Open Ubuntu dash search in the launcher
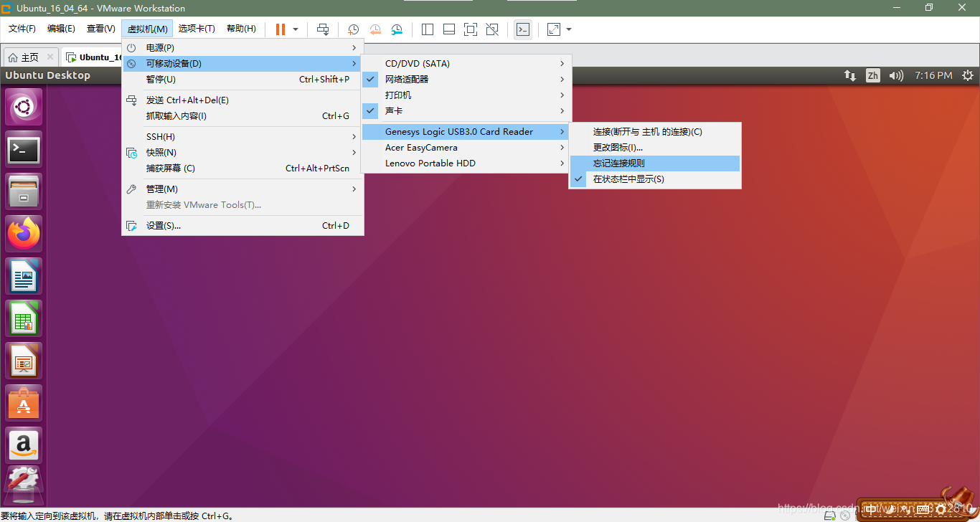 (x=24, y=108)
